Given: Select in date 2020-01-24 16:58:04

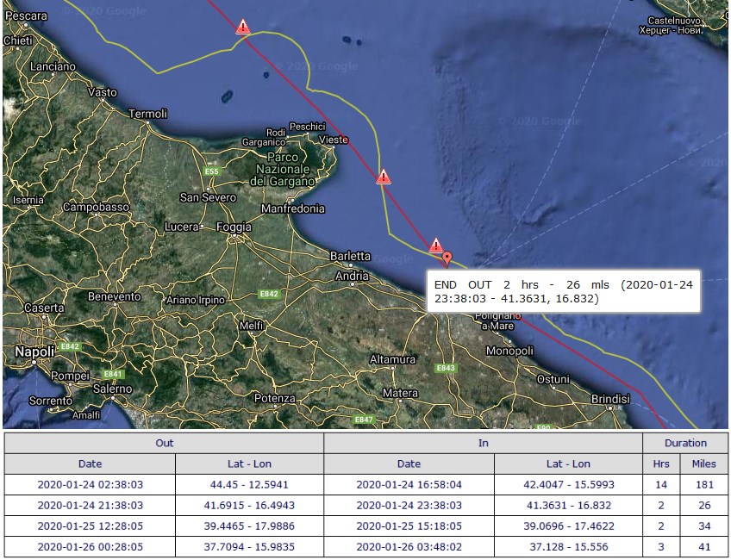Looking at the screenshot, I should point(409,484).
